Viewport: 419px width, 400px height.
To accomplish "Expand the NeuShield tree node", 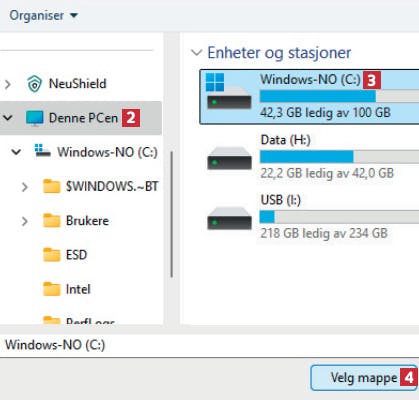I will coord(8,84).
